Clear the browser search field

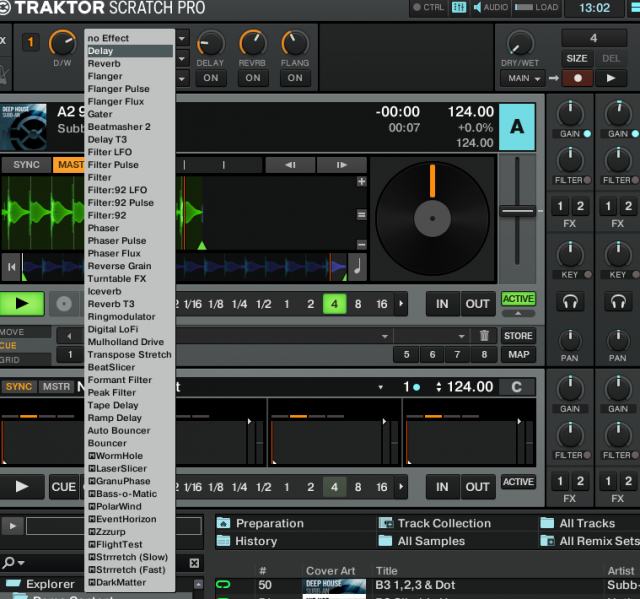(x=194, y=563)
